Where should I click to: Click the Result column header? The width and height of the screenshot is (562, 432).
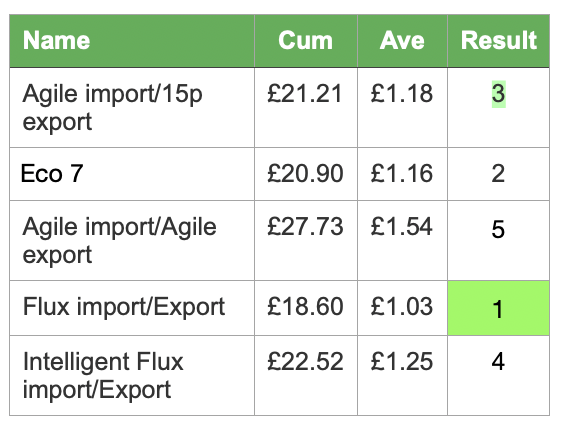(498, 41)
